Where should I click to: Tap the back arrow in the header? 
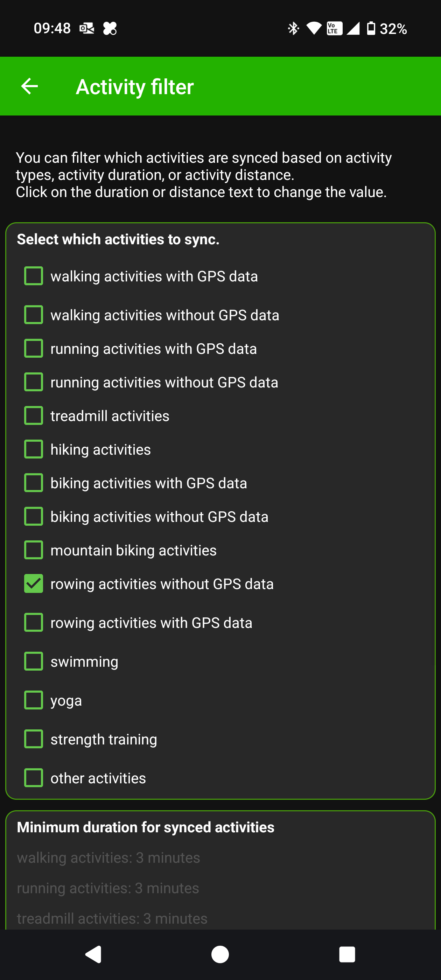coord(29,86)
